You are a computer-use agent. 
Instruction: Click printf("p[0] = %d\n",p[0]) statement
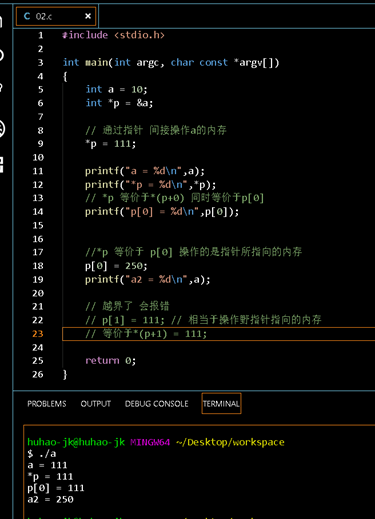(x=162, y=212)
